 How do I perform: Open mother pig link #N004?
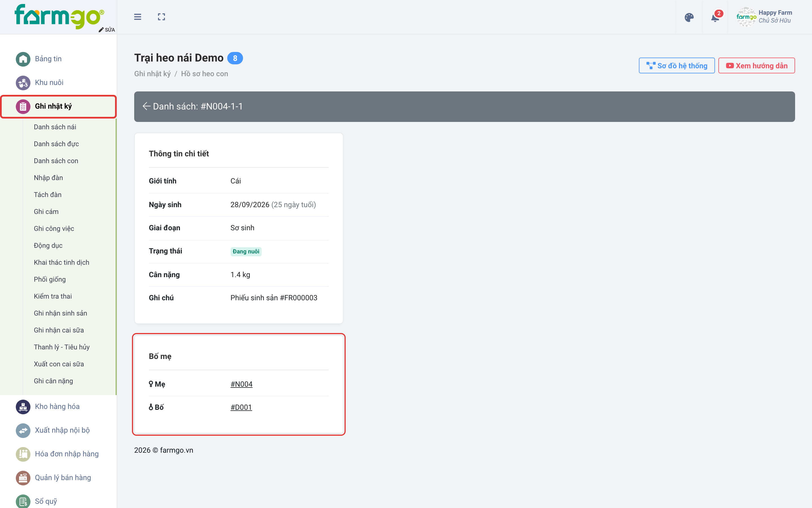[241, 384]
